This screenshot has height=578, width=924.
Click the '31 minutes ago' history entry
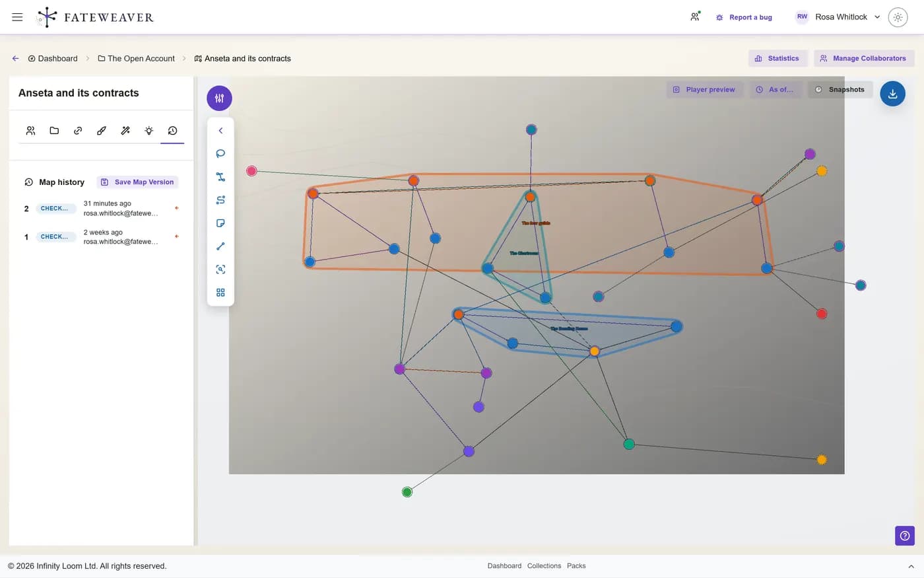click(107, 203)
